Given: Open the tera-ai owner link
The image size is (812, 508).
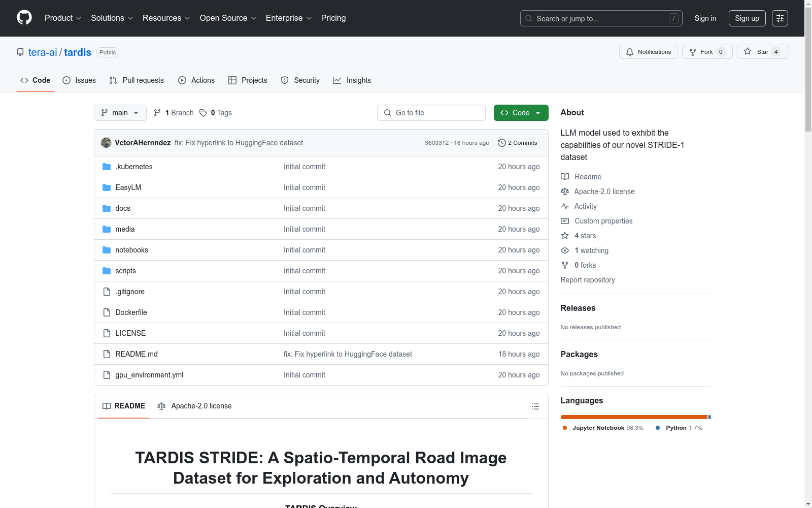Looking at the screenshot, I should pyautogui.click(x=43, y=52).
